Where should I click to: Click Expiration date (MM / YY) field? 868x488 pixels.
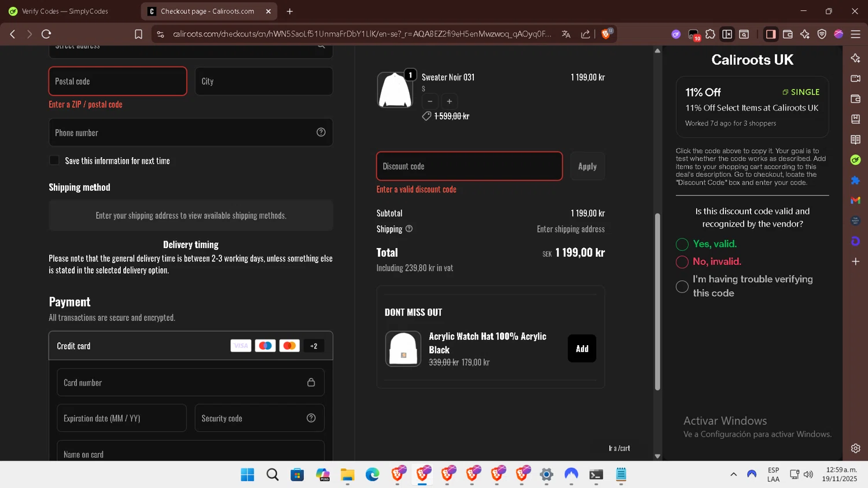tap(122, 418)
